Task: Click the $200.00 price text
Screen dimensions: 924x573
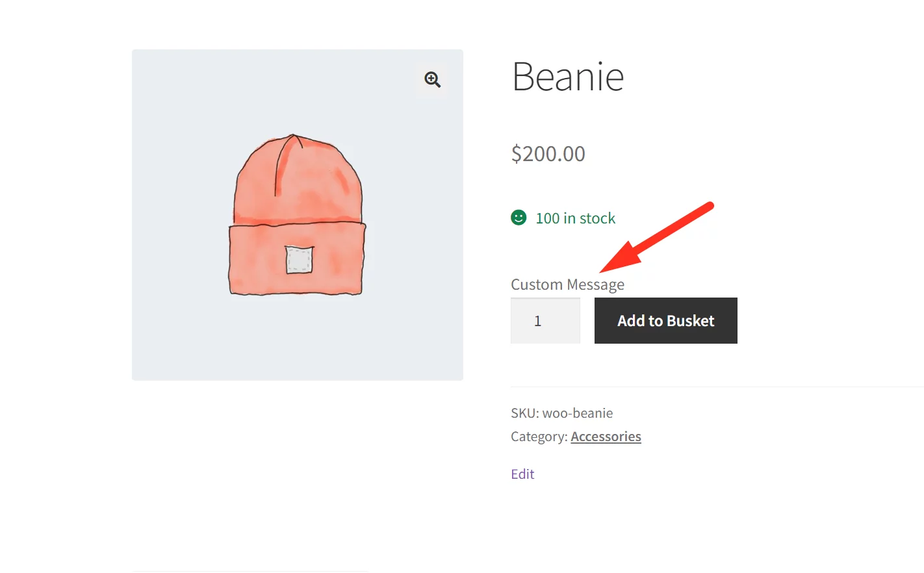Action: coord(548,154)
